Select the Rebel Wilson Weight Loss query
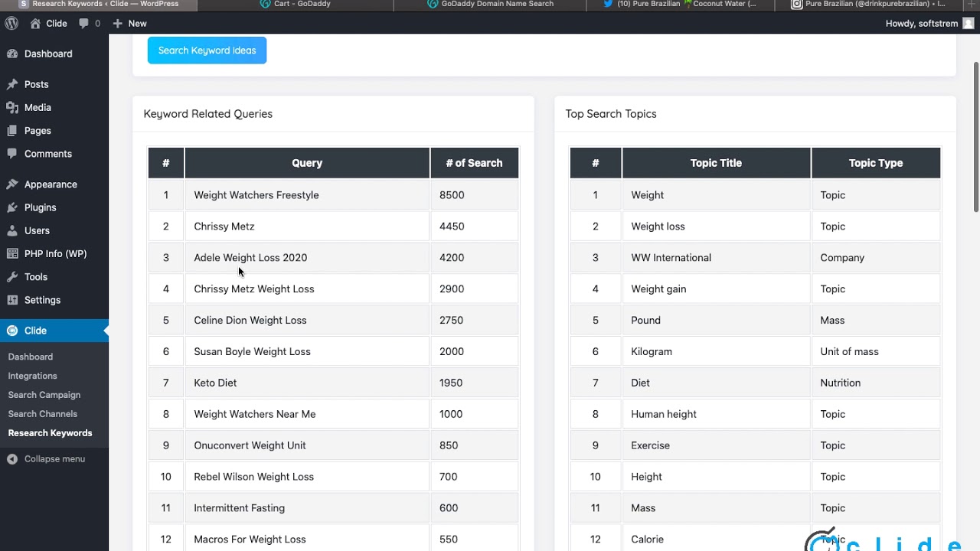Image resolution: width=980 pixels, height=551 pixels. 253,477
